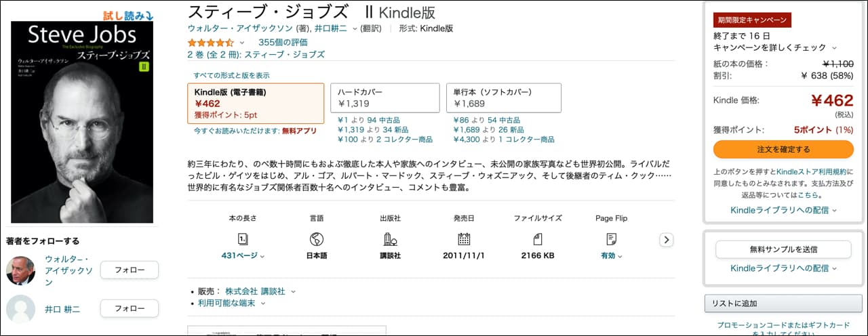Click the book length pages icon

(x=243, y=238)
